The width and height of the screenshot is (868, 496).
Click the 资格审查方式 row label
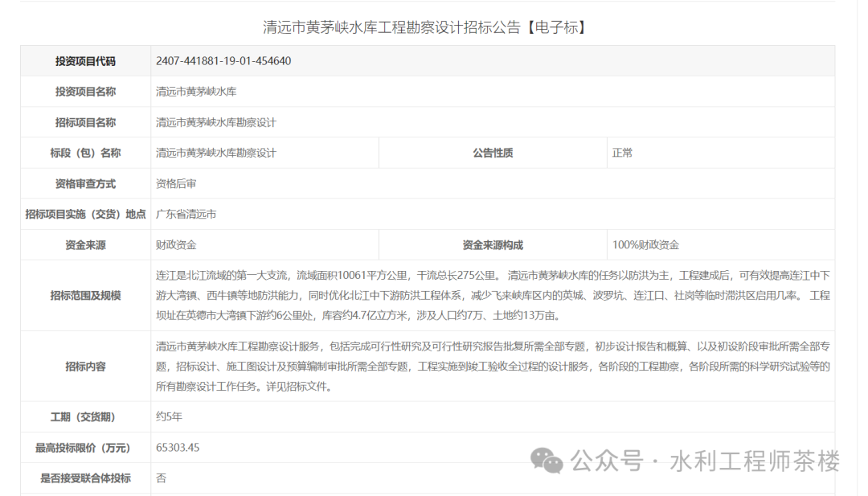pyautogui.click(x=84, y=183)
